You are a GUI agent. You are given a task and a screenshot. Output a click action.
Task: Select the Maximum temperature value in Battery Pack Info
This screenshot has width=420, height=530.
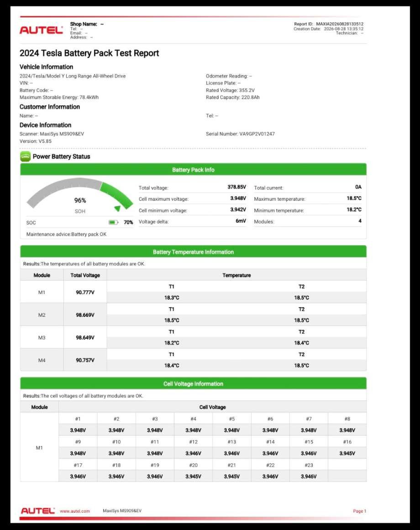click(354, 198)
